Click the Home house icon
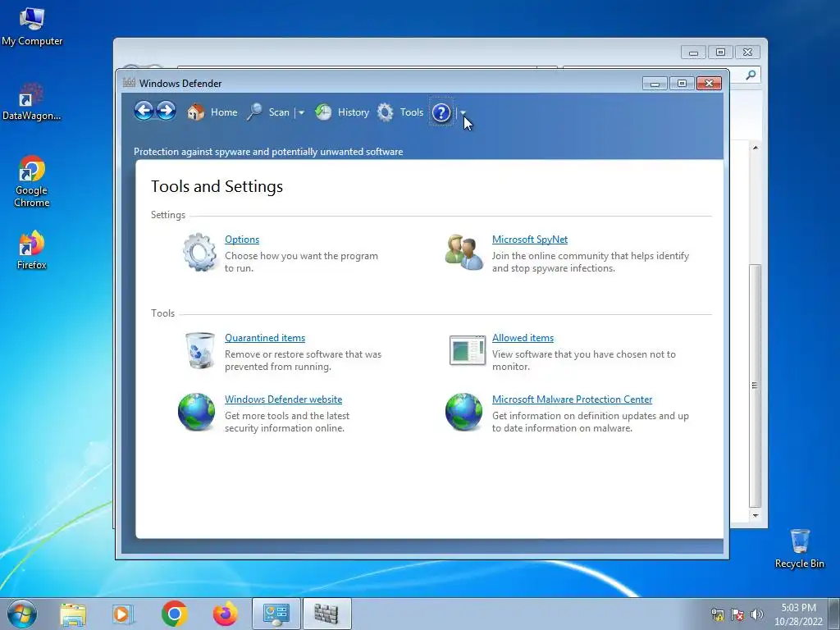This screenshot has height=630, width=840. click(195, 112)
